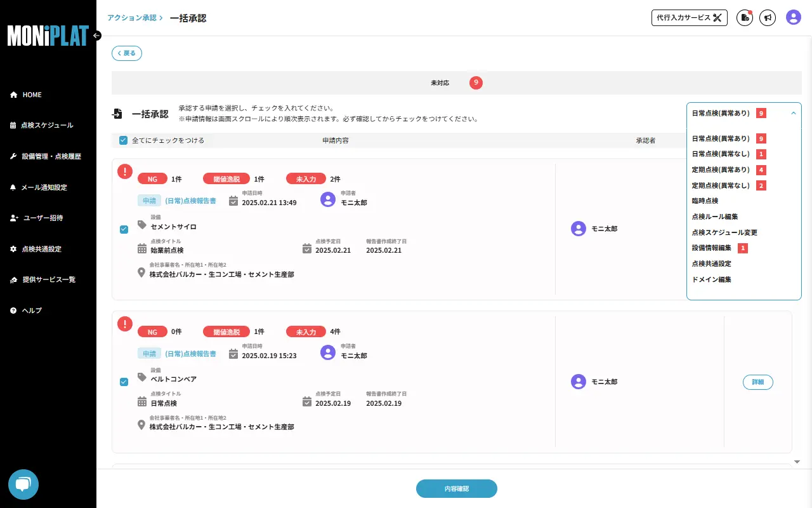Click the 内容確認 confirmation button
Image resolution: width=812 pixels, height=508 pixels.
[456, 488]
